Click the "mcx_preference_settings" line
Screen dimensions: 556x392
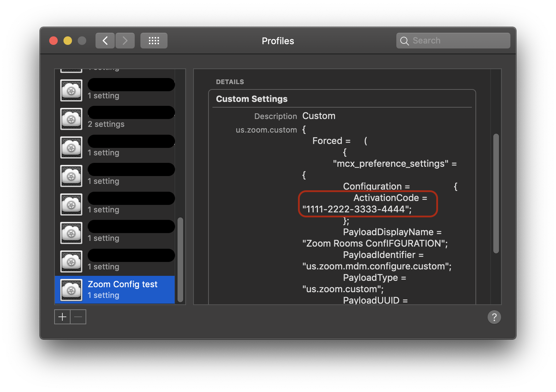395,164
